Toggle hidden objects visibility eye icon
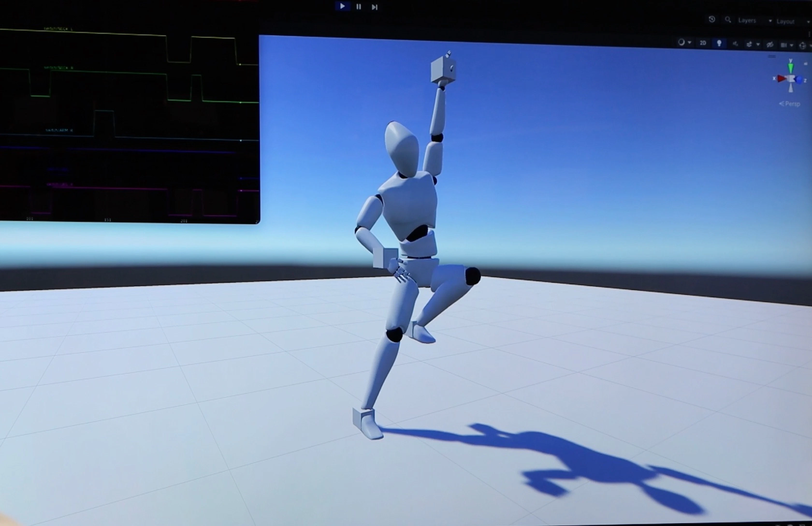 tap(770, 45)
